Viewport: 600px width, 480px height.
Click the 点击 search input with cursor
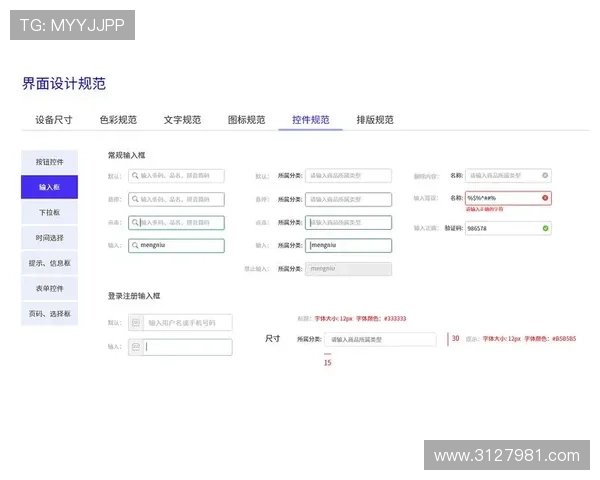click(x=176, y=222)
